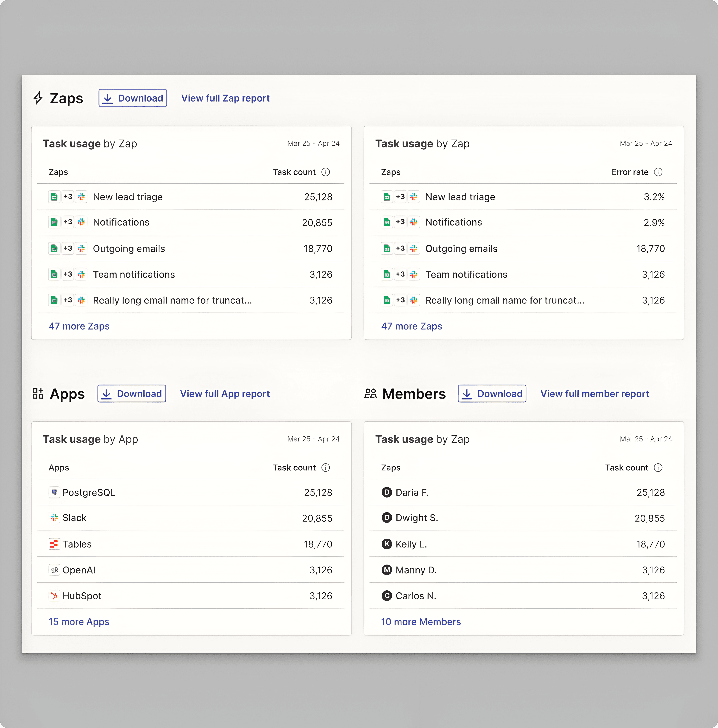Download the Apps report

coord(132,394)
